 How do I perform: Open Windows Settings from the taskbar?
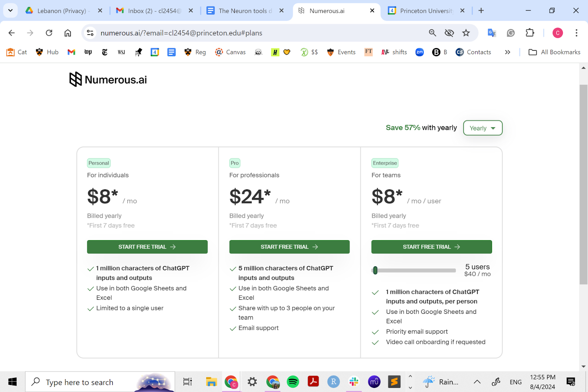(x=252, y=382)
